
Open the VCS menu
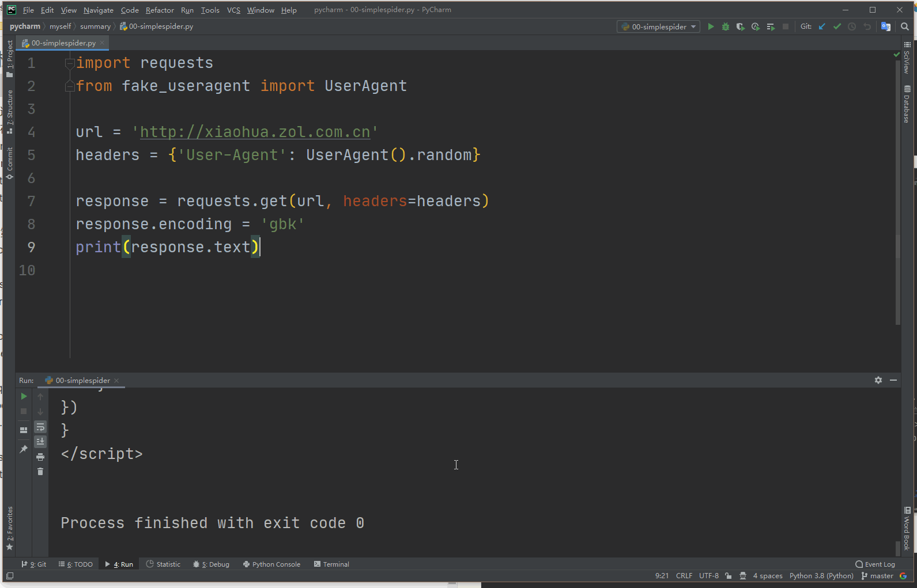(233, 10)
